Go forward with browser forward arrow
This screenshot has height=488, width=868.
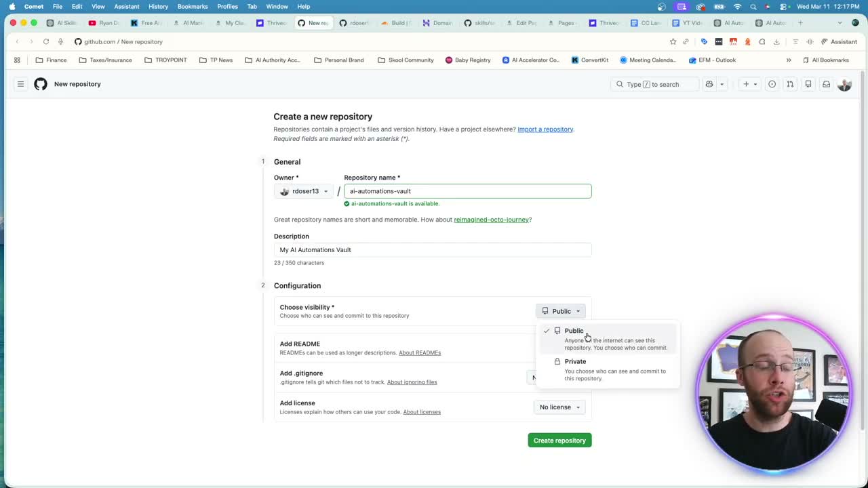31,41
